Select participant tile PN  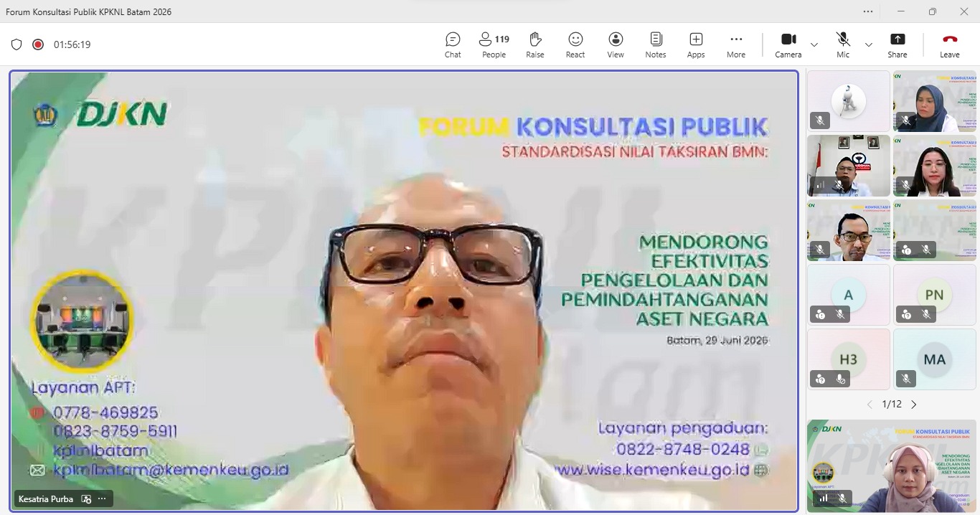pyautogui.click(x=934, y=295)
